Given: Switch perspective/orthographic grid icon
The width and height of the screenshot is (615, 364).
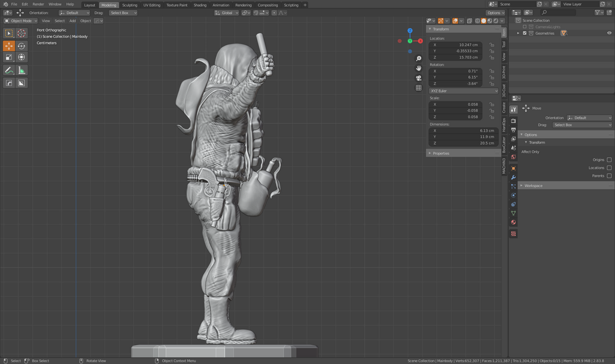Looking at the screenshot, I should coord(419,88).
